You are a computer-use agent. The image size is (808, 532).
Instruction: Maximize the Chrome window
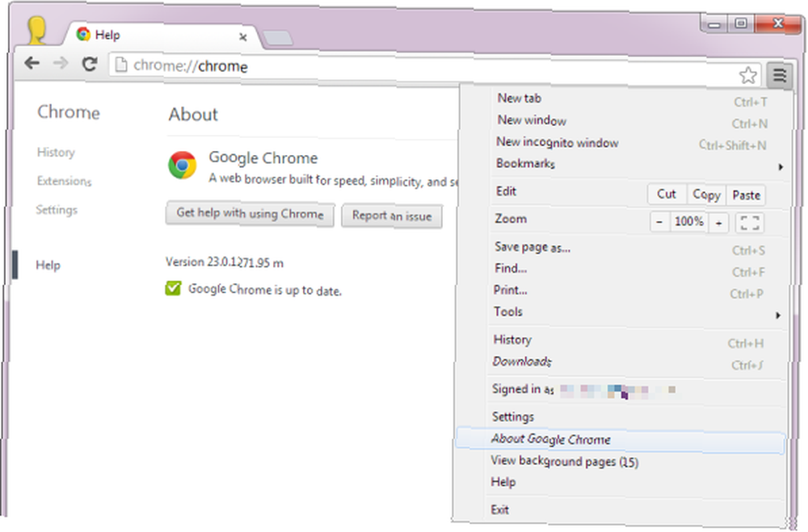click(x=740, y=23)
